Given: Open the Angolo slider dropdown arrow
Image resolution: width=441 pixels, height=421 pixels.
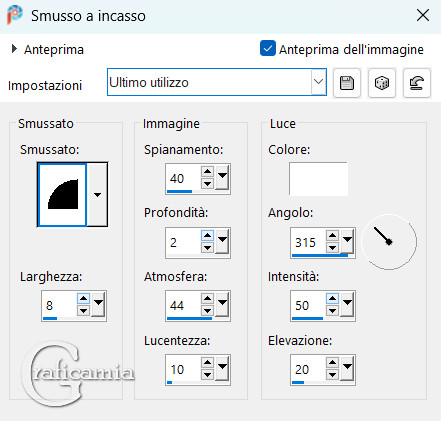Looking at the screenshot, I should coord(347,240).
